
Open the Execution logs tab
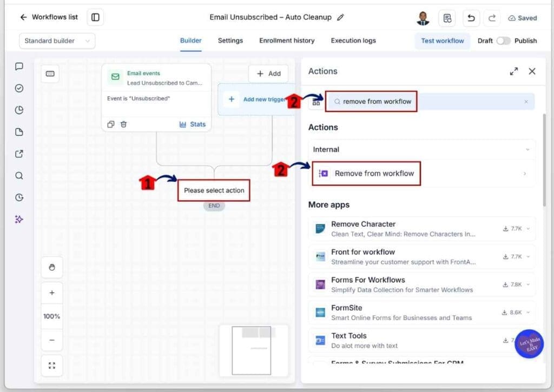coord(353,41)
